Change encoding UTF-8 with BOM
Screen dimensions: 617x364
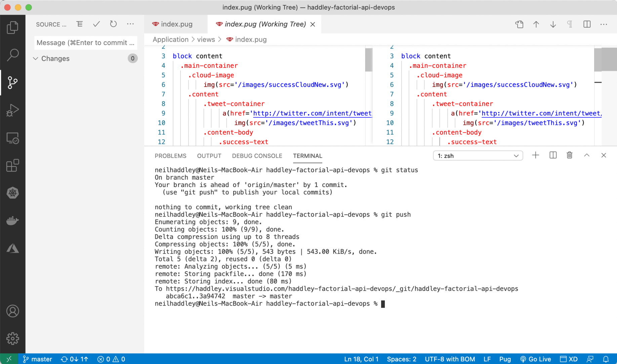[x=450, y=359]
